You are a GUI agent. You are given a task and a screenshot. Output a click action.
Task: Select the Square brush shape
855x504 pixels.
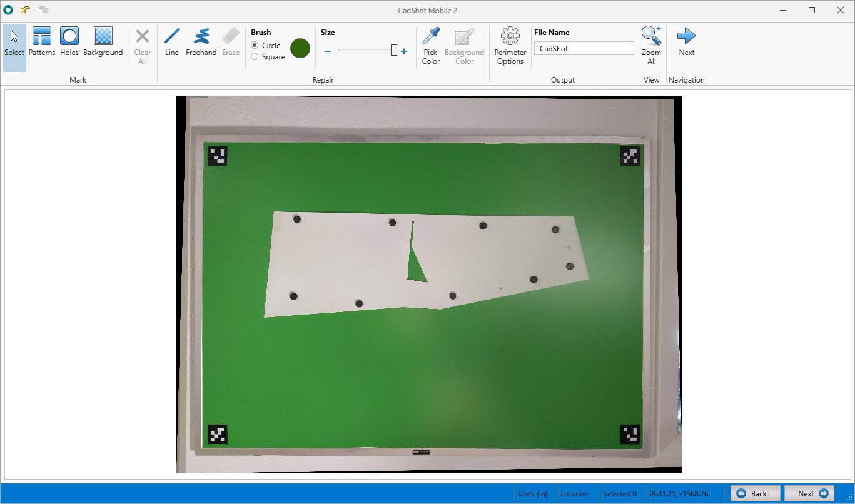268,57
